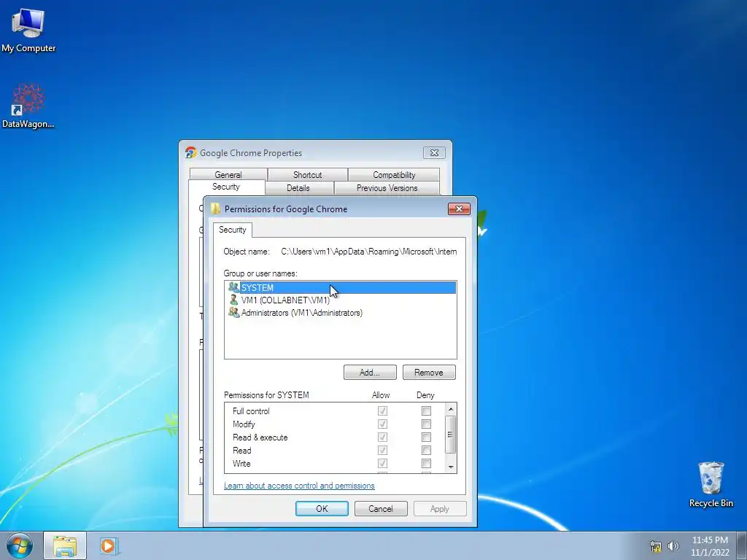Click the Show desktop strip on the taskbar
The width and height of the screenshot is (747, 560).
tap(742, 545)
